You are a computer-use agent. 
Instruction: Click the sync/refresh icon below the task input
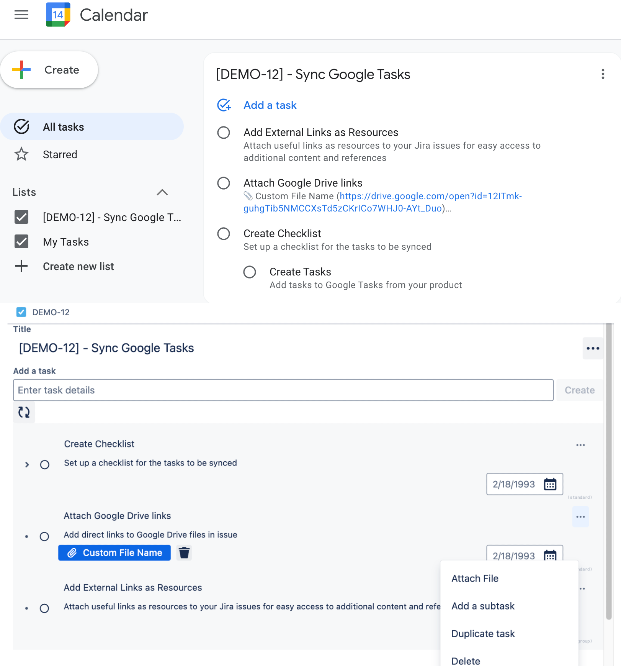(x=24, y=413)
